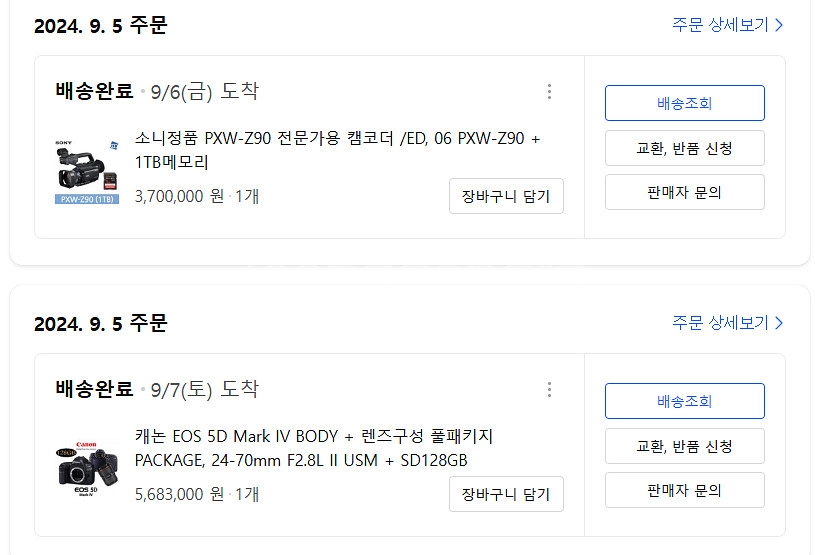
Task: Add Sony PXW-Z90 to cart via 장바구니 담기
Action: pyautogui.click(x=506, y=196)
